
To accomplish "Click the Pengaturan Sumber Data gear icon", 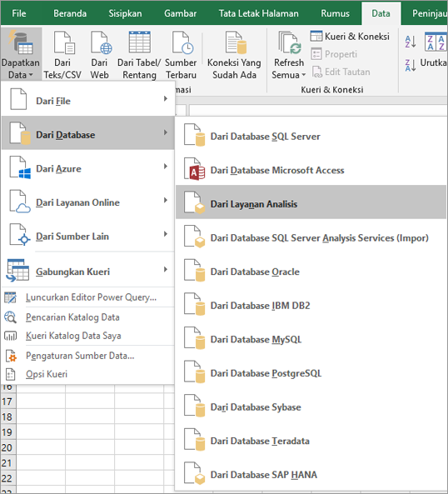I will (x=11, y=356).
